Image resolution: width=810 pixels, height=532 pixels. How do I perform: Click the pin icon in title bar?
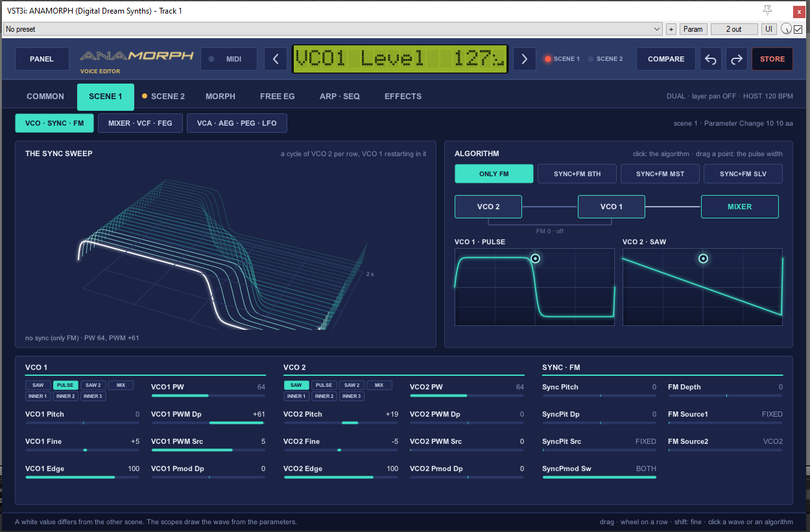[x=768, y=10]
